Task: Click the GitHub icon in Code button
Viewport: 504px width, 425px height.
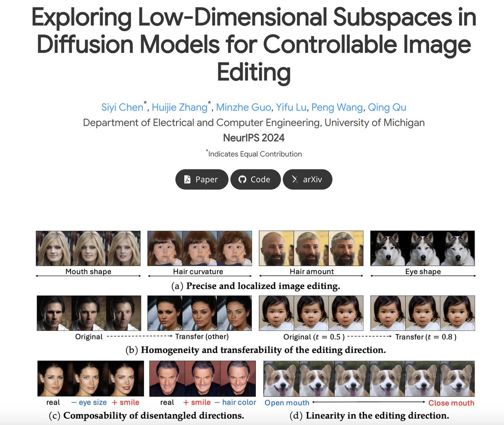Action: 242,180
